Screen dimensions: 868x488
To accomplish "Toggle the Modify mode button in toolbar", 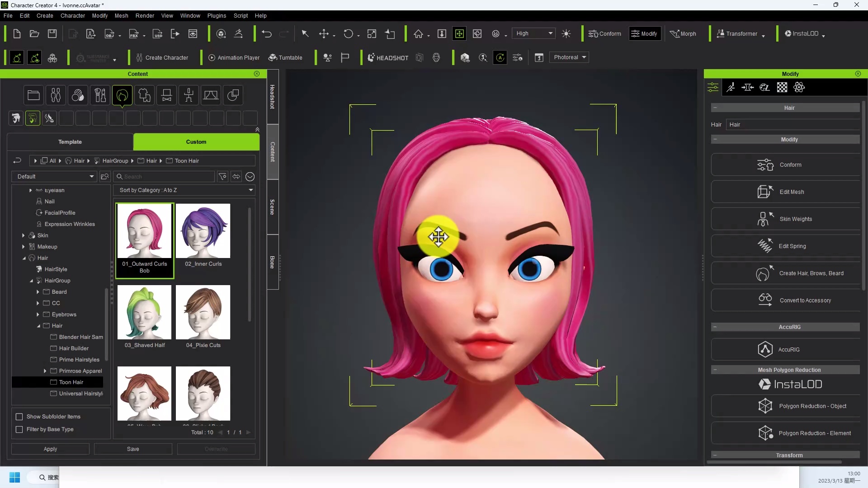I will [x=645, y=34].
